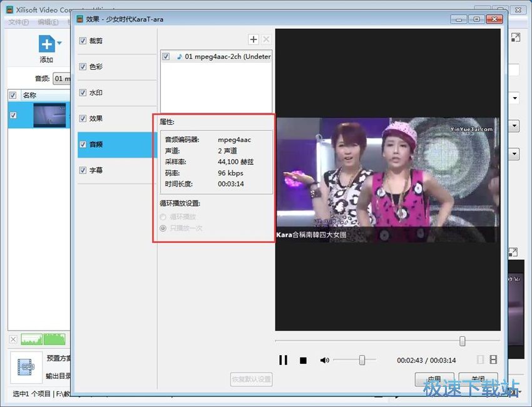Stop the video preview playback
The image size is (532, 407).
tap(304, 360)
